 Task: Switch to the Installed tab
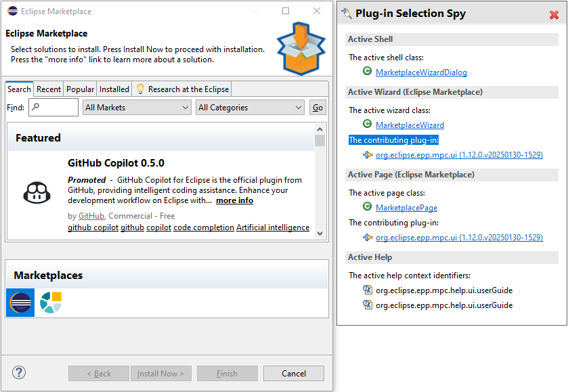[x=114, y=89]
